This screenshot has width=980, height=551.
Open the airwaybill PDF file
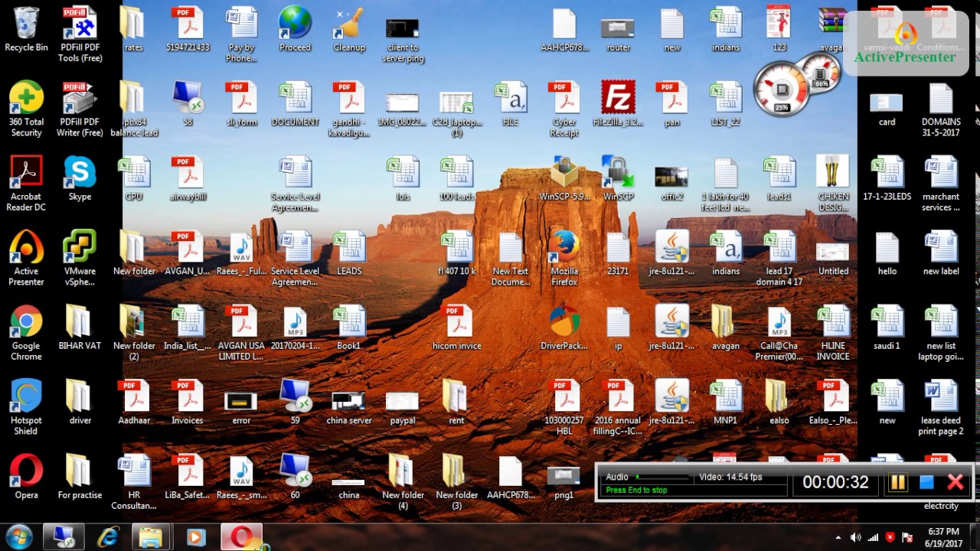(188, 179)
